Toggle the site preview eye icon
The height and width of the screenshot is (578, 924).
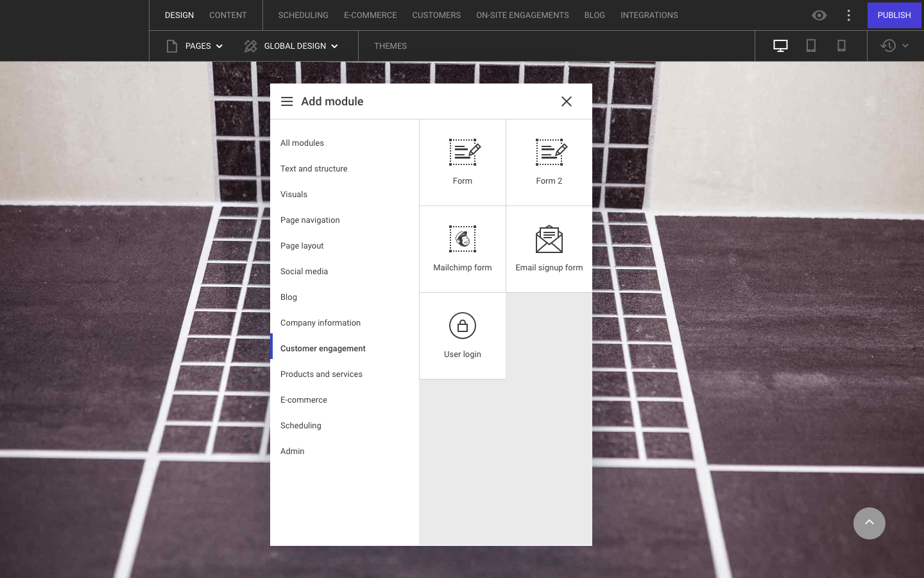pos(819,15)
